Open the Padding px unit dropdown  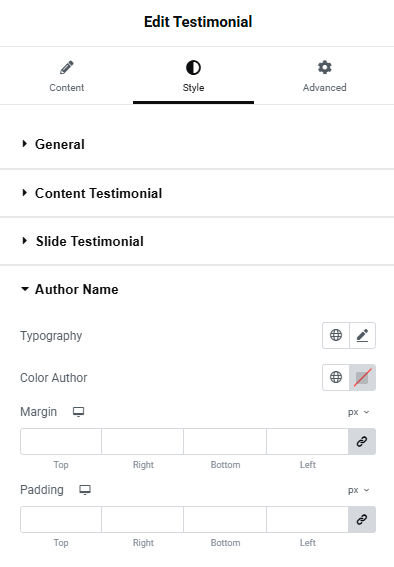[359, 490]
